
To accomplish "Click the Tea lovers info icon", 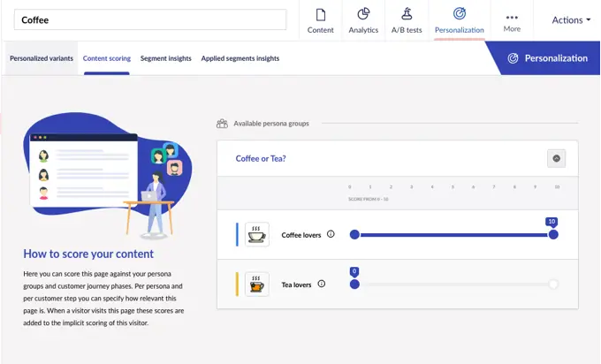I will tap(321, 284).
